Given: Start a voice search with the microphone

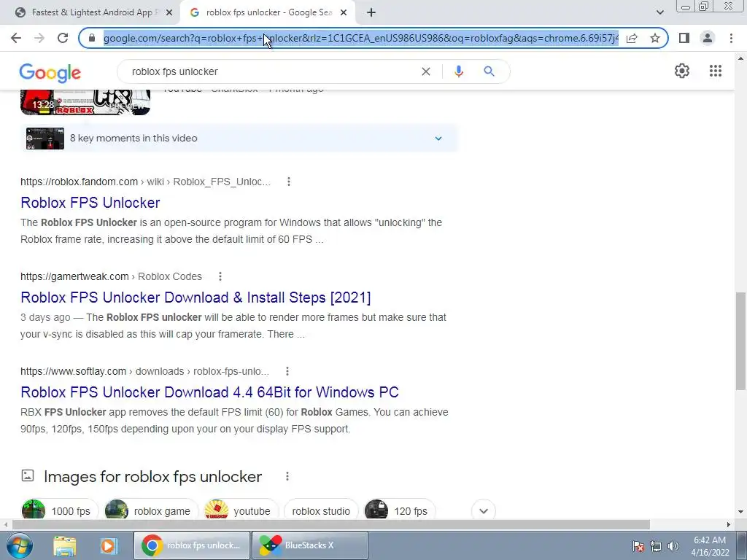Looking at the screenshot, I should [x=458, y=71].
